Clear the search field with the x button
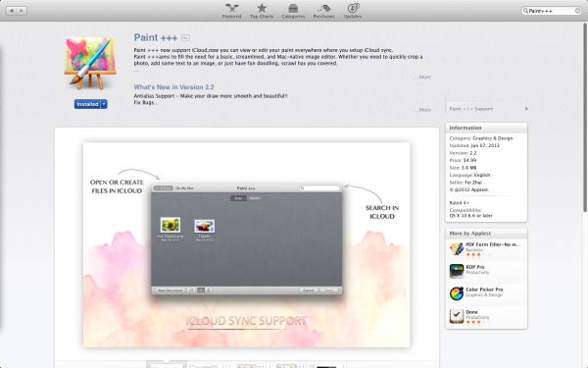This screenshot has height=368, width=588. tap(577, 11)
